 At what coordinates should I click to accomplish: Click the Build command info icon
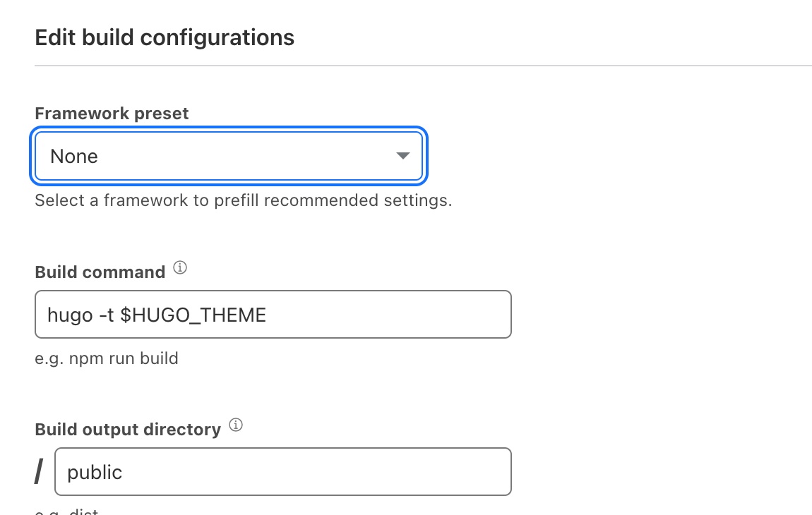(x=180, y=268)
